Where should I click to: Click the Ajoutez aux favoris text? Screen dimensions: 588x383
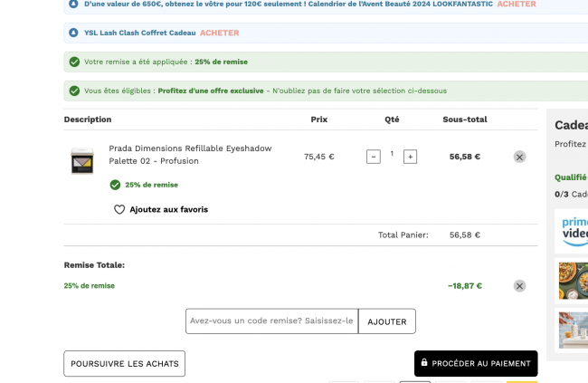click(x=169, y=209)
